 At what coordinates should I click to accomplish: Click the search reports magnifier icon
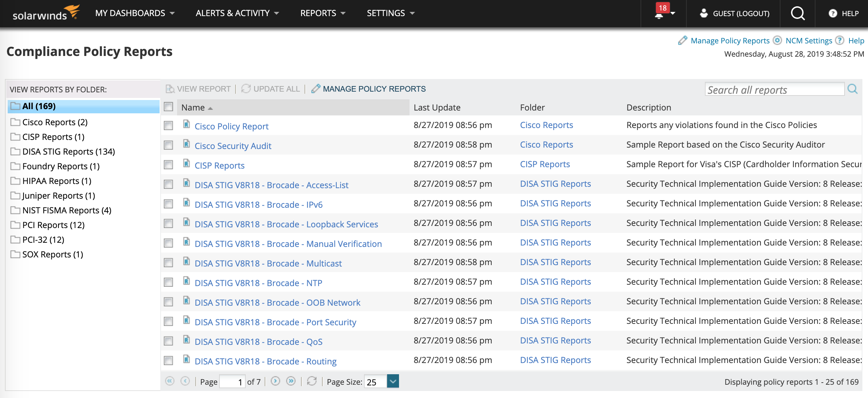click(x=853, y=89)
